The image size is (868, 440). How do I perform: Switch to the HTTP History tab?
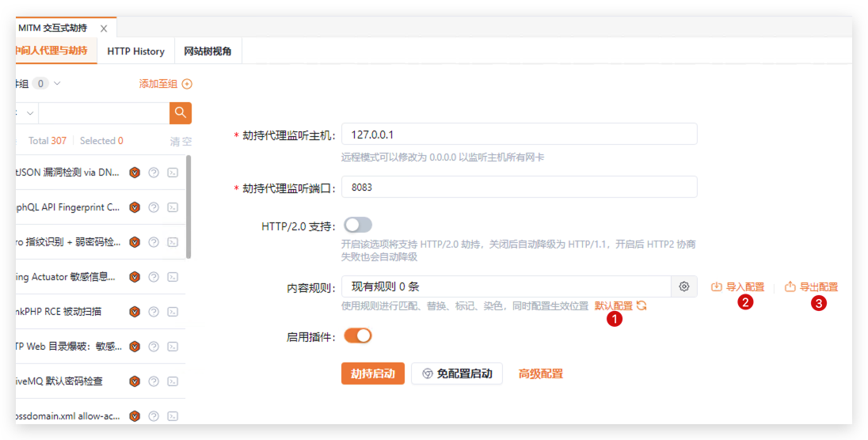point(135,51)
